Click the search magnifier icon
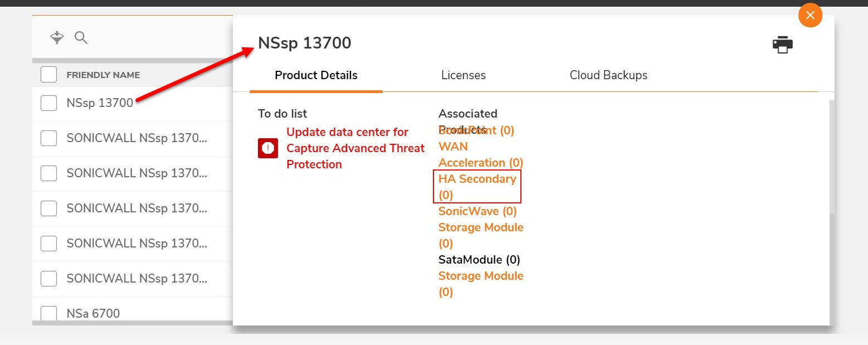Image resolution: width=868 pixels, height=345 pixels. (81, 38)
